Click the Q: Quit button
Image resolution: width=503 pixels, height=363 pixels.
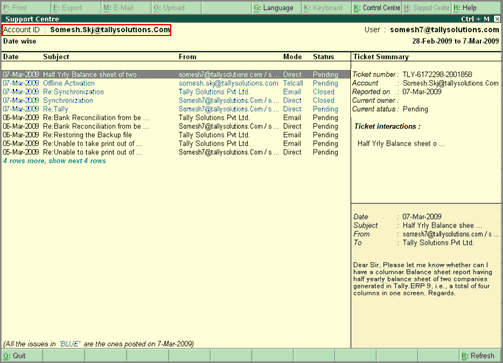point(22,356)
